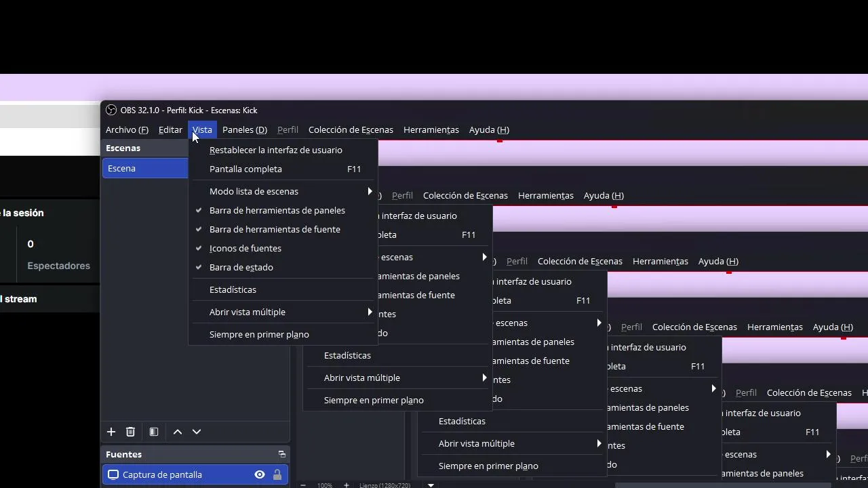Open scene filters icon in Escenas toolbar
Screen dimensions: 868x488
click(x=154, y=432)
